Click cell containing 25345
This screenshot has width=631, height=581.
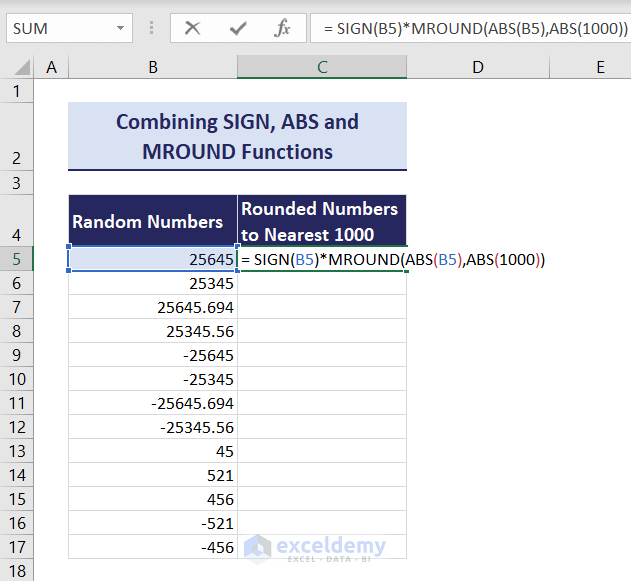coord(153,283)
